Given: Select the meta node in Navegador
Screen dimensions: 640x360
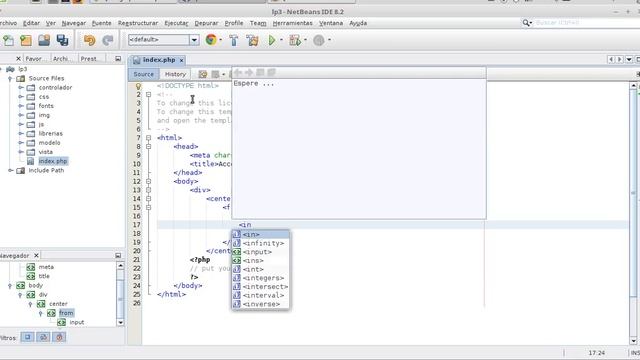Looking at the screenshot, I should [46, 267].
